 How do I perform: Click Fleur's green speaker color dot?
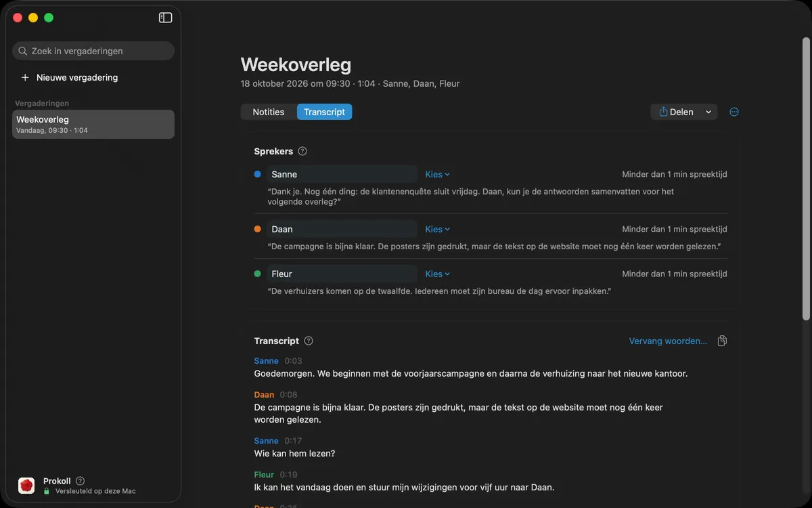pyautogui.click(x=257, y=274)
